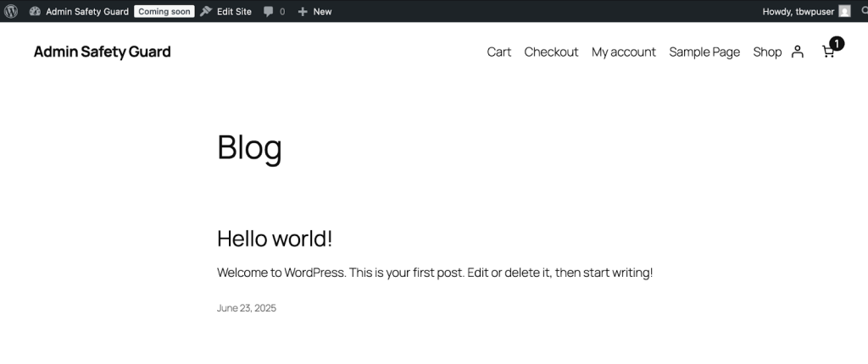The image size is (868, 364).
Task: Click the WordPress logo in admin bar
Action: [x=11, y=11]
